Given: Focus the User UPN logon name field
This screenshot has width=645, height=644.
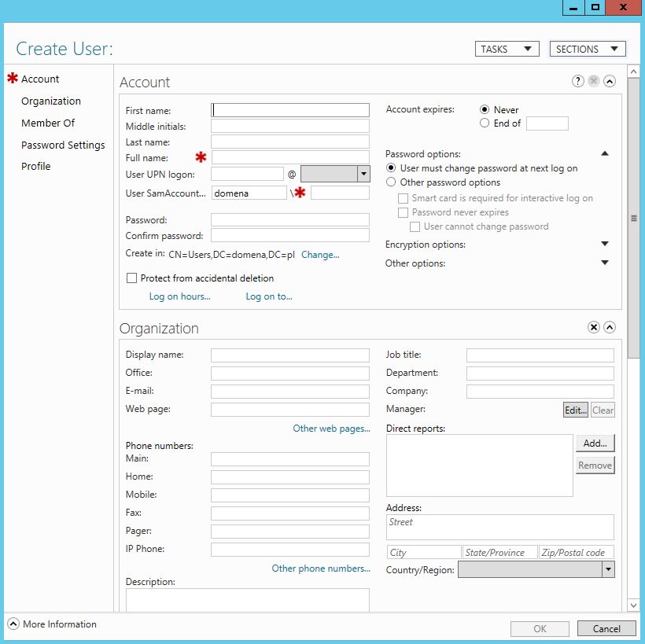Looking at the screenshot, I should [x=247, y=174].
